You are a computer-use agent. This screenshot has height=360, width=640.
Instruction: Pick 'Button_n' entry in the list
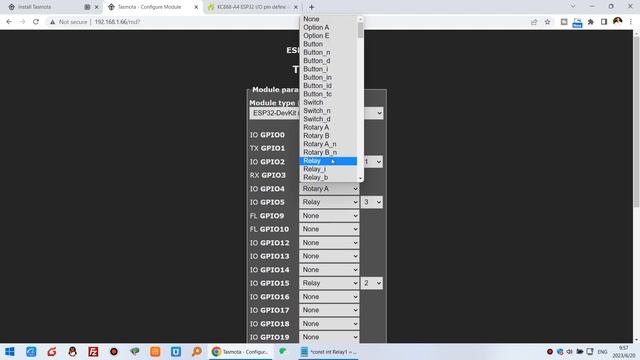[x=328, y=52]
